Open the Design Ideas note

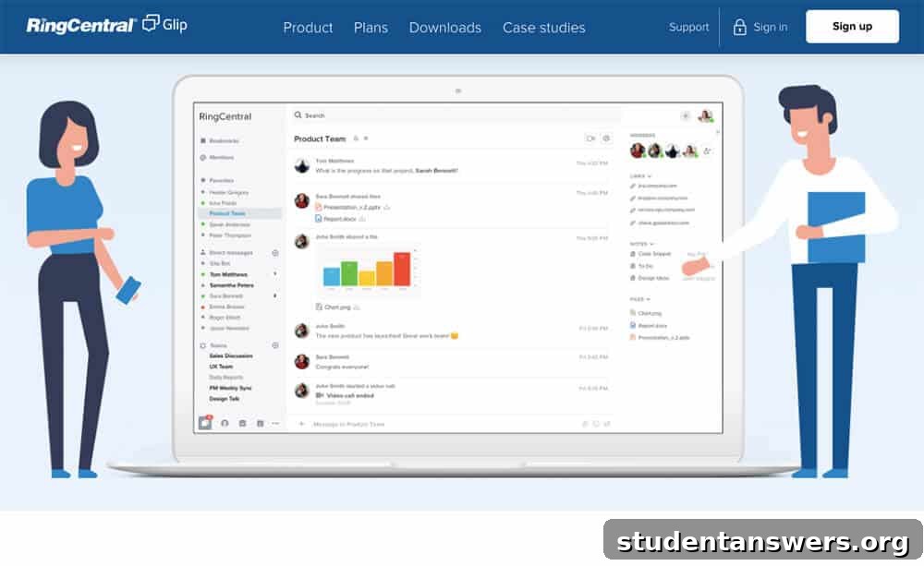(650, 278)
